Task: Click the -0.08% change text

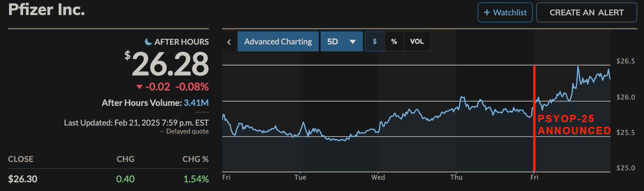Action: tap(192, 87)
